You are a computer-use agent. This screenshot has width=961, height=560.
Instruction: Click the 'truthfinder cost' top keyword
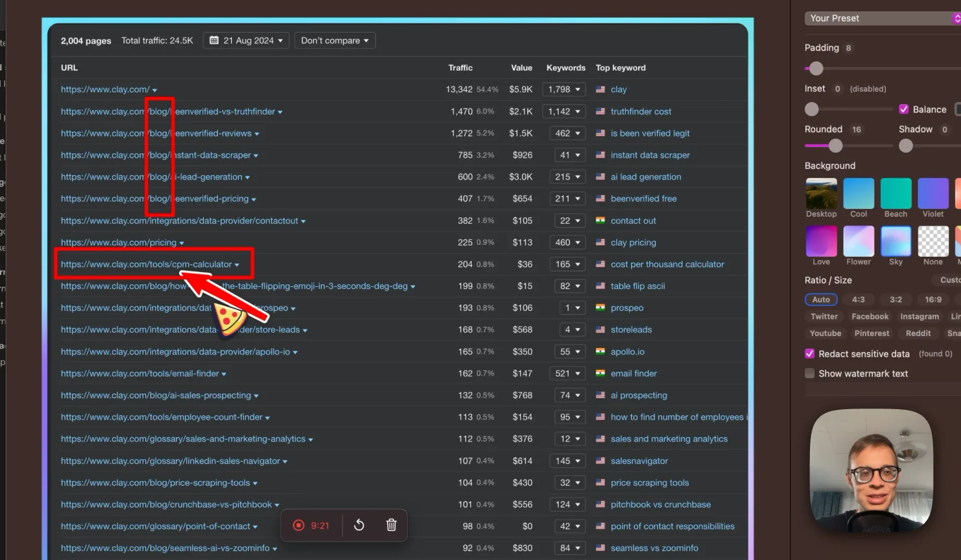tap(641, 111)
